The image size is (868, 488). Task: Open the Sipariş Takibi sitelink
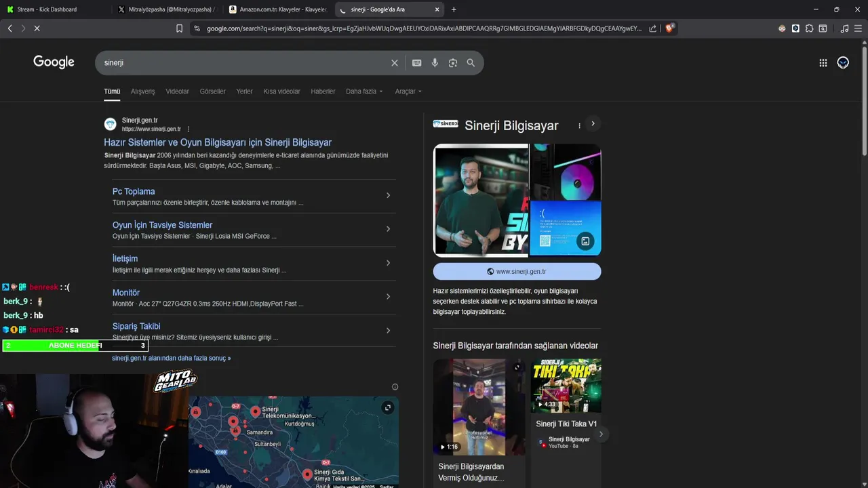pyautogui.click(x=136, y=326)
